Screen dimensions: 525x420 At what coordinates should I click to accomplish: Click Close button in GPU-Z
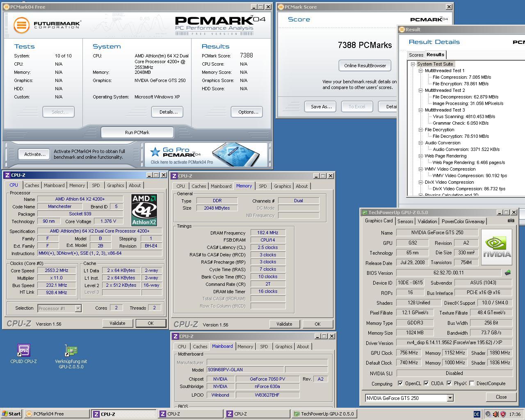coord(501,397)
